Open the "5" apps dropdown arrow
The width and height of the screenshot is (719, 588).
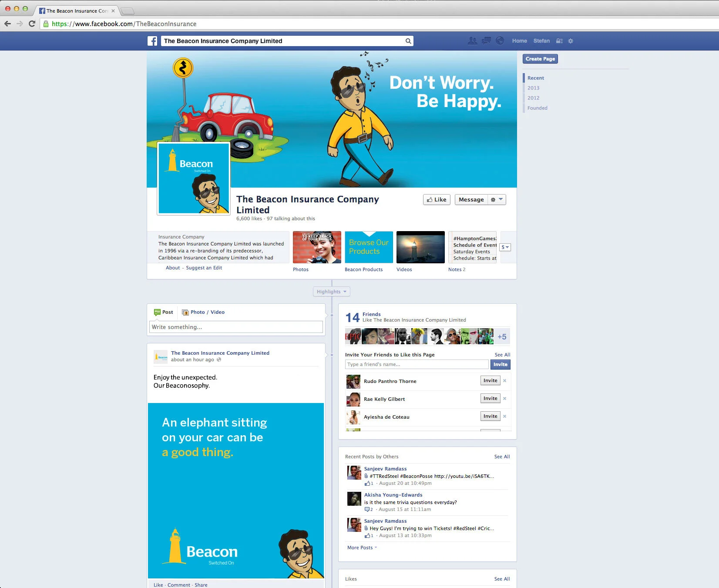click(504, 247)
